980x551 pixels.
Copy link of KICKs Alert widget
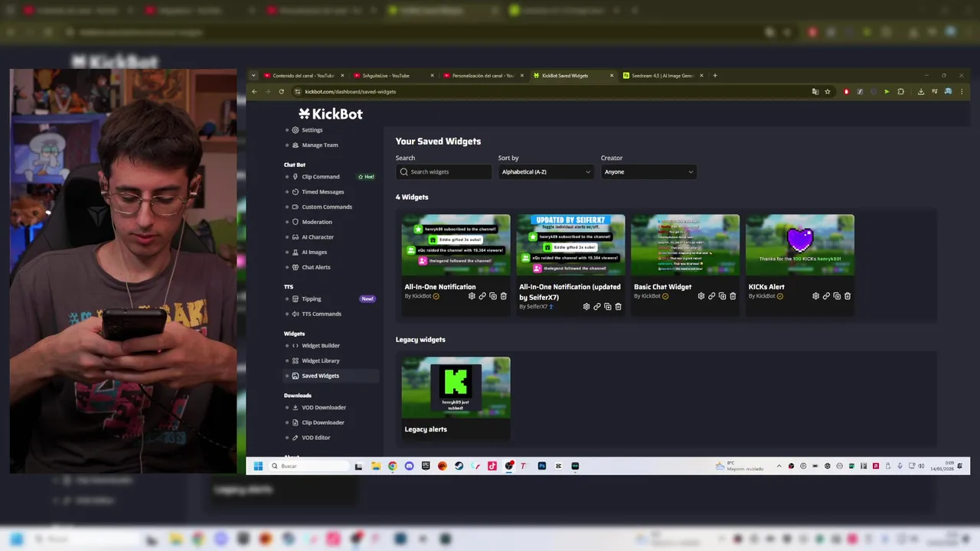826,296
